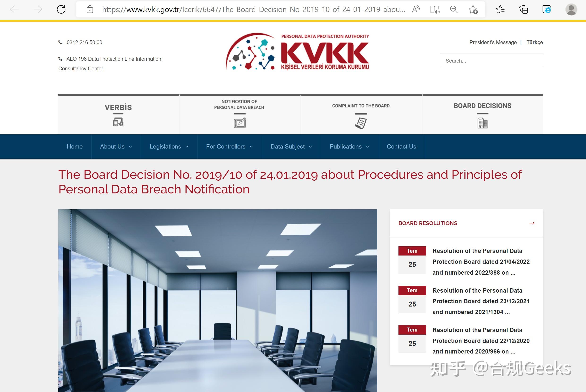The image size is (586, 392).
Task: Click the VERBİS devices icon
Action: (118, 122)
